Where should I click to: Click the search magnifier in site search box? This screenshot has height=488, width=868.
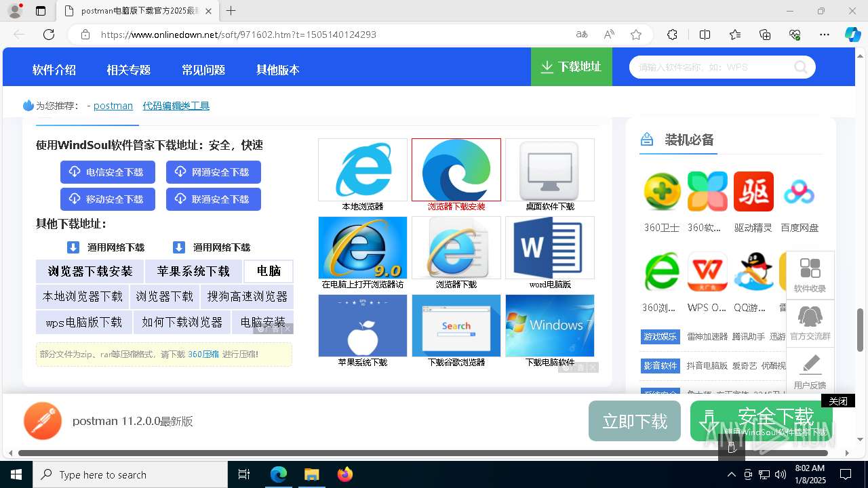point(801,67)
